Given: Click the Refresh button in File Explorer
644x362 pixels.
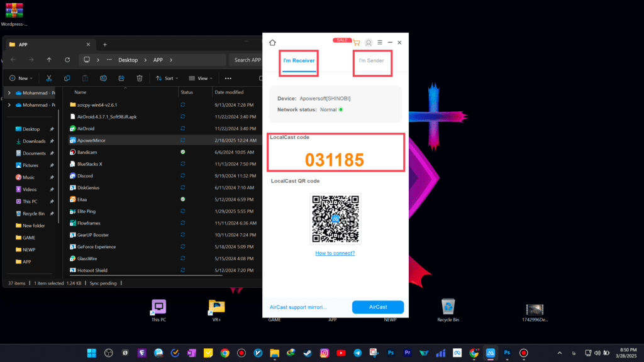Looking at the screenshot, I should (x=67, y=60).
